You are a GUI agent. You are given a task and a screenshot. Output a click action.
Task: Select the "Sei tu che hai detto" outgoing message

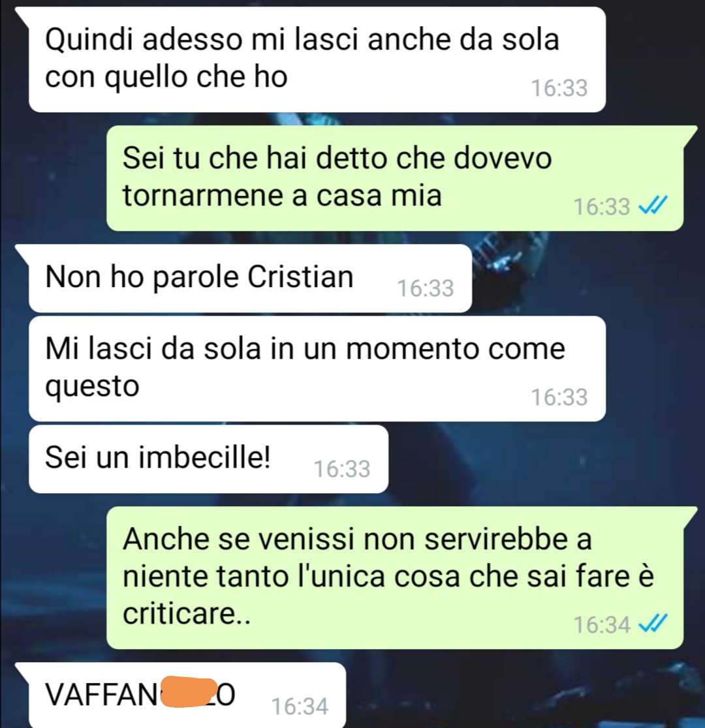395,178
